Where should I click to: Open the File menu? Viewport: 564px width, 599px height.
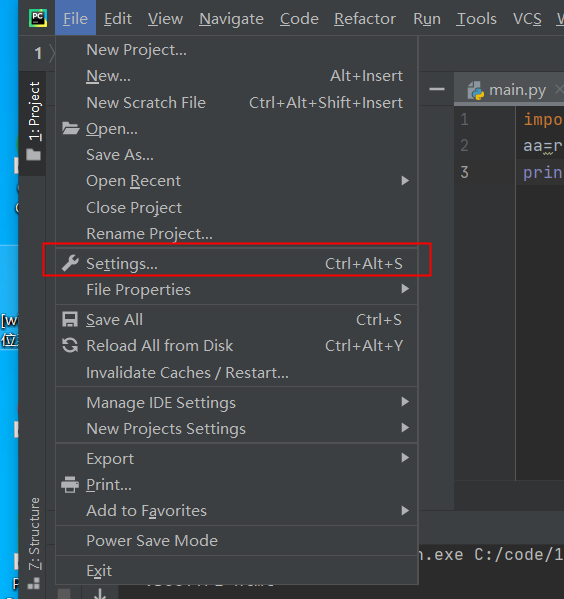(75, 18)
